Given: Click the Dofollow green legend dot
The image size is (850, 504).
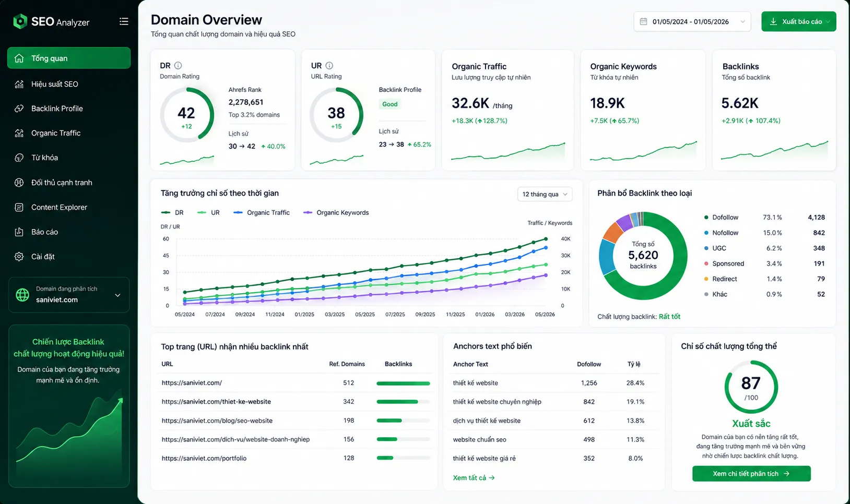Looking at the screenshot, I should tap(706, 218).
